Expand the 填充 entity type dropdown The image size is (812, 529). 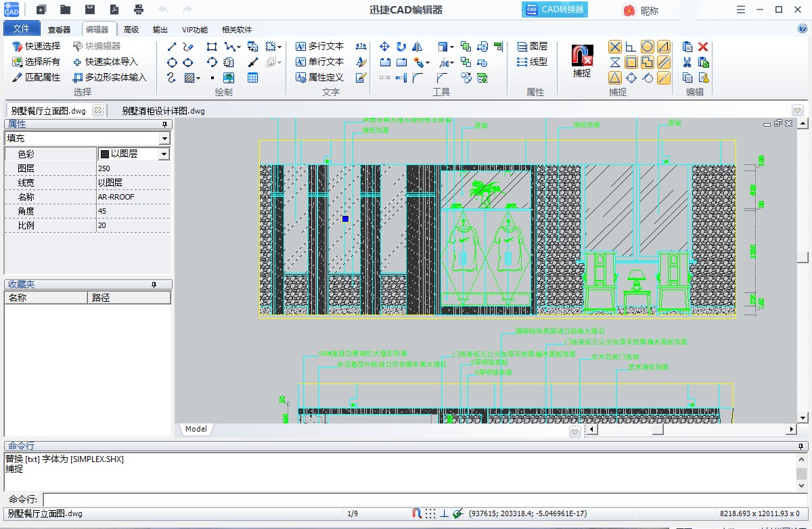pos(164,139)
